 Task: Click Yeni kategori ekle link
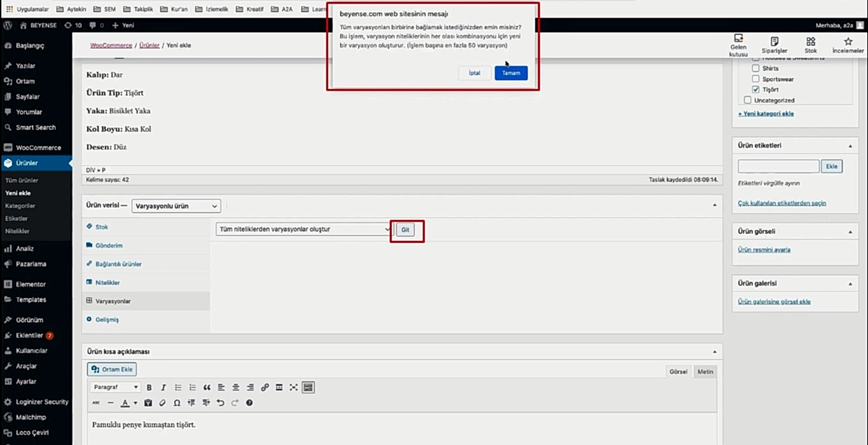click(x=766, y=114)
